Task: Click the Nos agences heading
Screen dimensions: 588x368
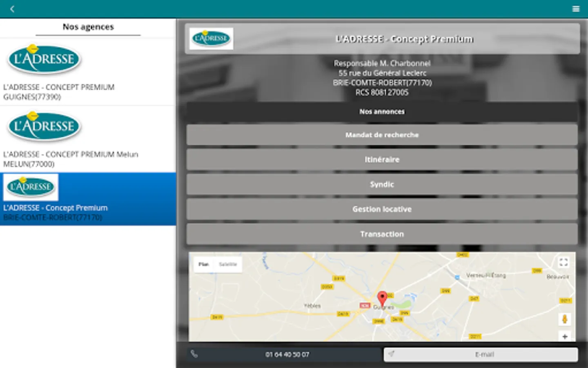Action: (x=88, y=27)
